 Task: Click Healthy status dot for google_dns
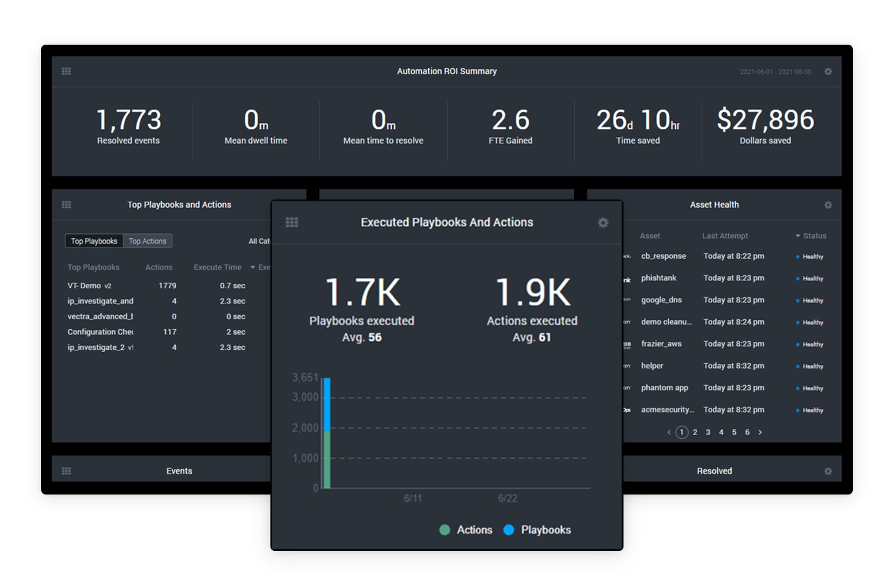tap(798, 300)
